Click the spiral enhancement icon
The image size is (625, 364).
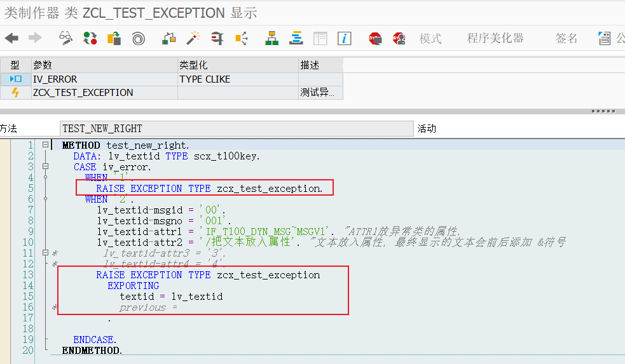pyautogui.click(x=139, y=39)
